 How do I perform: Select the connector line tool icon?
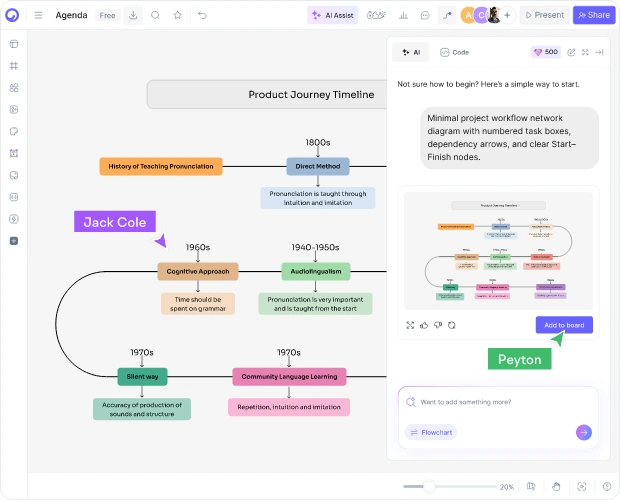447,15
